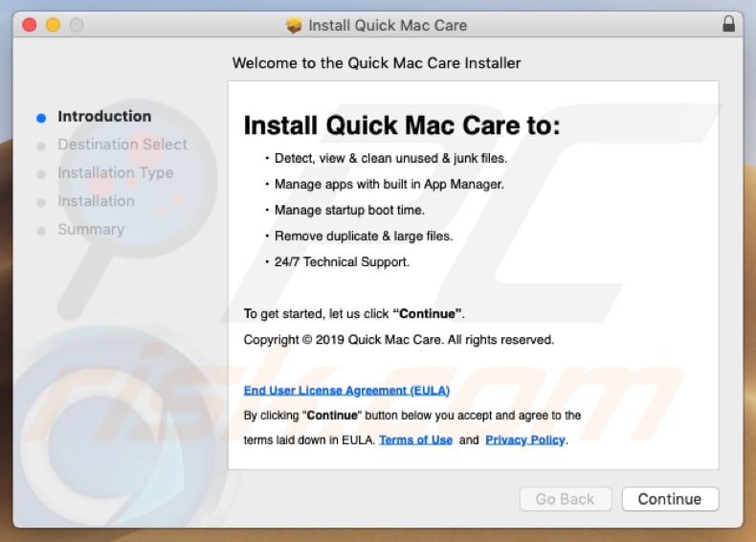
Task: Click "Manage apps with built in App Manager."
Action: 389,184
